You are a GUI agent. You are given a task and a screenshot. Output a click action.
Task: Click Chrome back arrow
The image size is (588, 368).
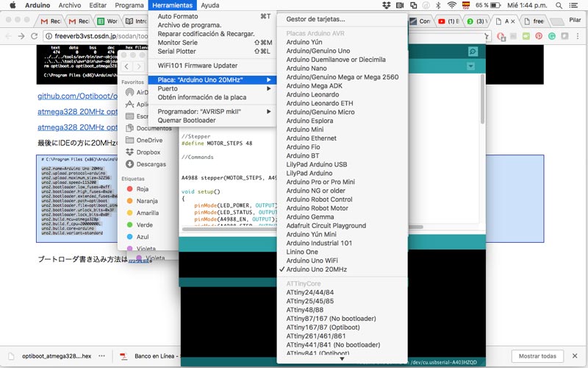(9, 36)
